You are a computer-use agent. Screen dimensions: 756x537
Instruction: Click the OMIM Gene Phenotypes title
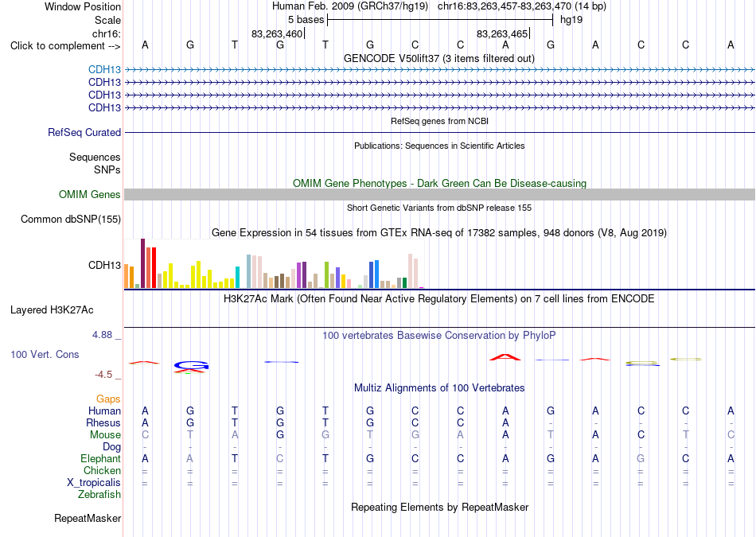[439, 184]
